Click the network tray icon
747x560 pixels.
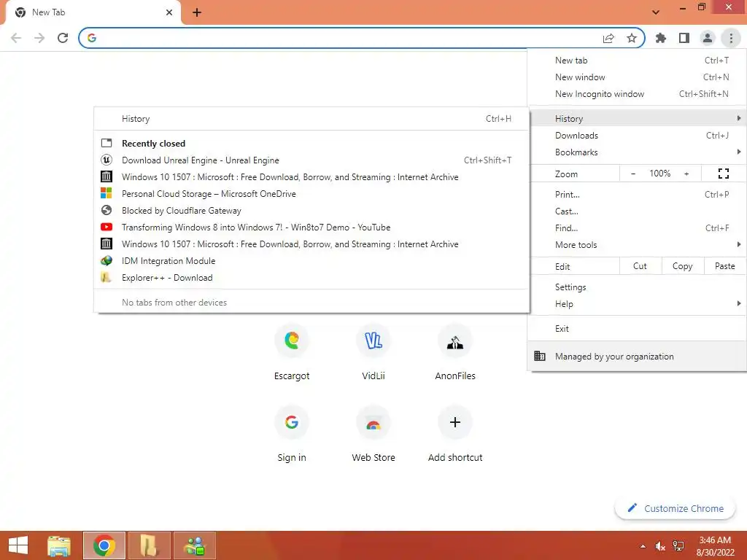click(678, 546)
